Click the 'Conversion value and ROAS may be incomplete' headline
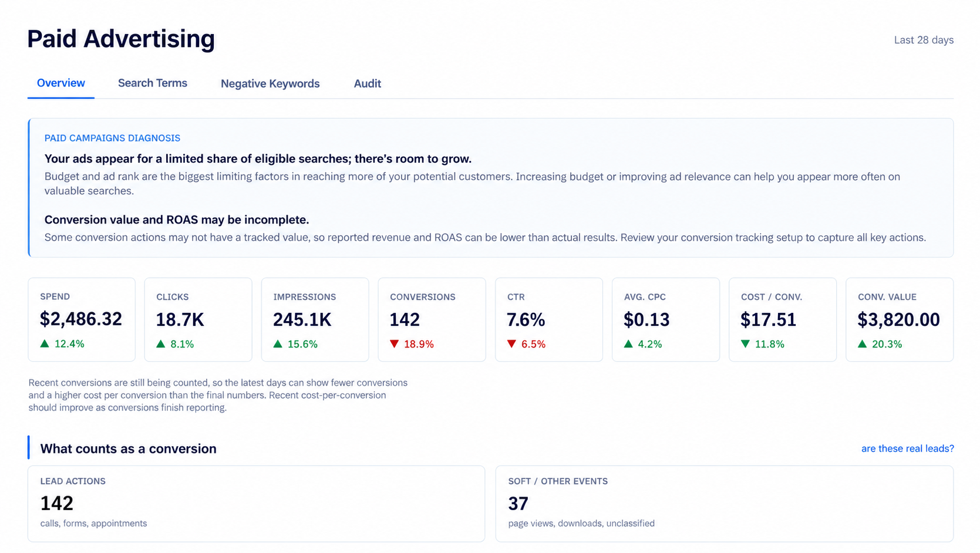The image size is (980, 553). click(x=177, y=220)
